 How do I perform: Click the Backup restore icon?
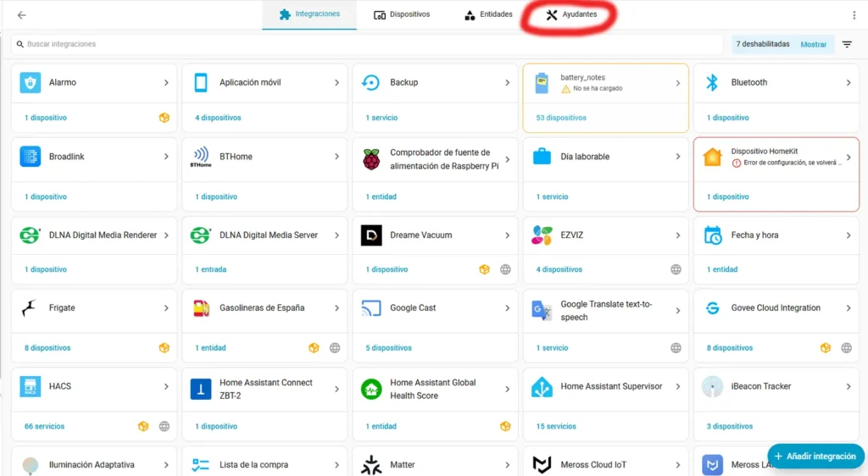[371, 82]
